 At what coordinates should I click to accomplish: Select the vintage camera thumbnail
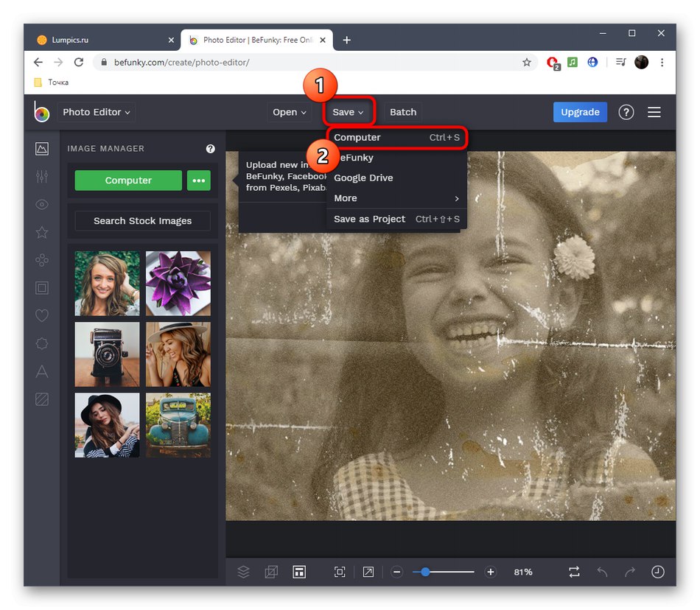[107, 354]
